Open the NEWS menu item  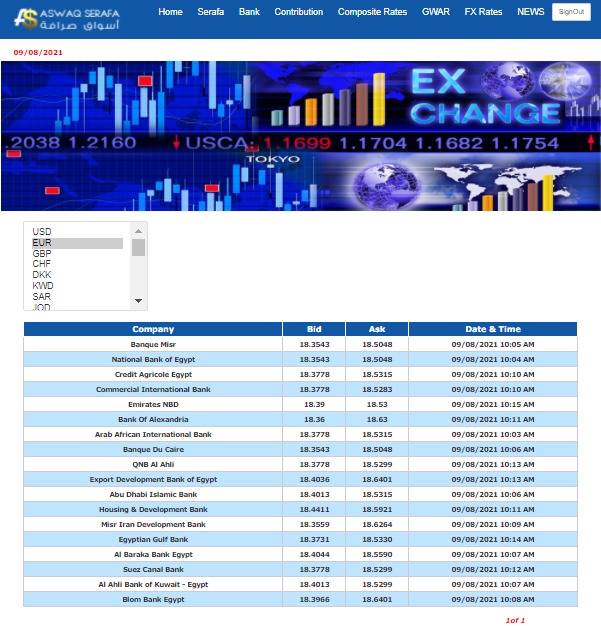(530, 12)
